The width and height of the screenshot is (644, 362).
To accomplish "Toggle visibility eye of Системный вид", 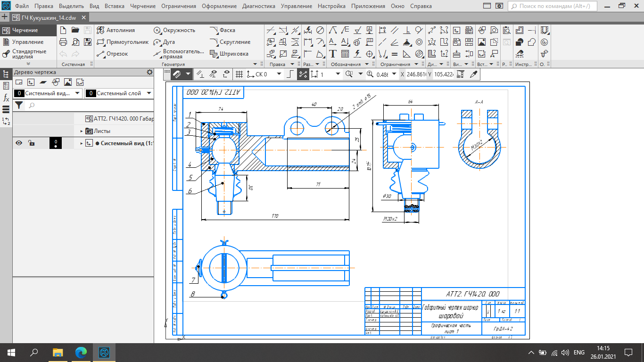I will click(19, 143).
